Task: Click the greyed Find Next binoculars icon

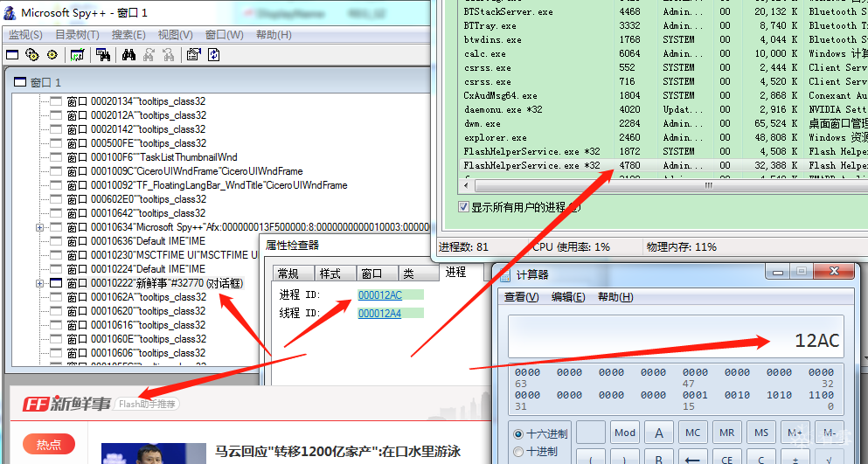Action: [149, 54]
